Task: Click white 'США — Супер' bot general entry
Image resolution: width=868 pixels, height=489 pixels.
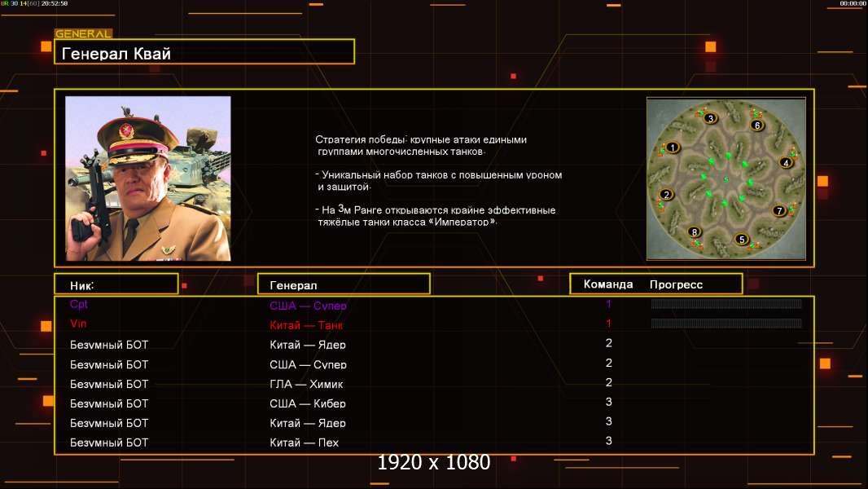Action: [308, 364]
